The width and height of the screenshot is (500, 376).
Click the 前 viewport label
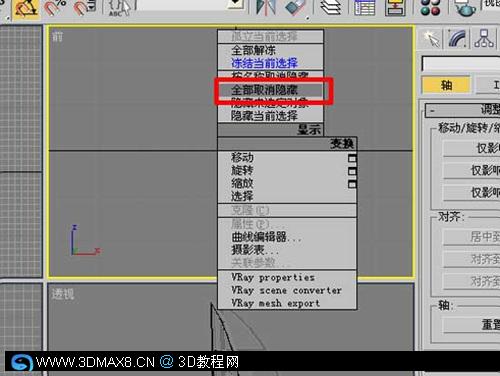click(57, 37)
